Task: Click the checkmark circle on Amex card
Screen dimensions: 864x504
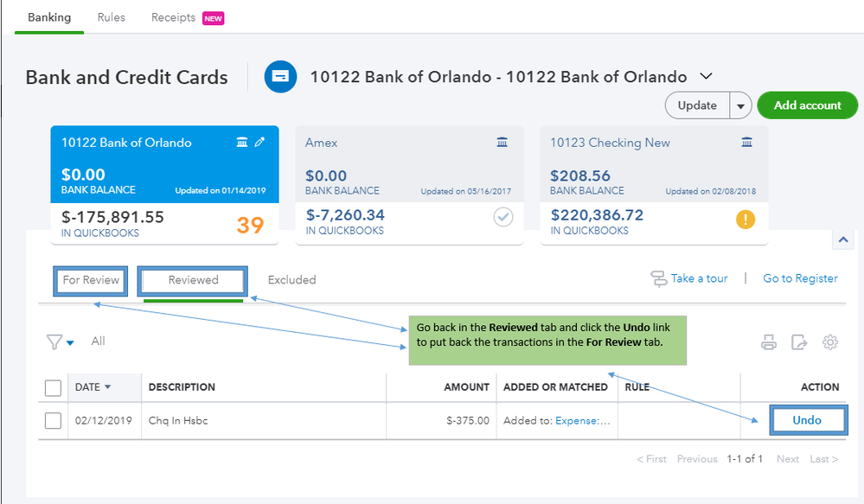Action: pyautogui.click(x=502, y=218)
